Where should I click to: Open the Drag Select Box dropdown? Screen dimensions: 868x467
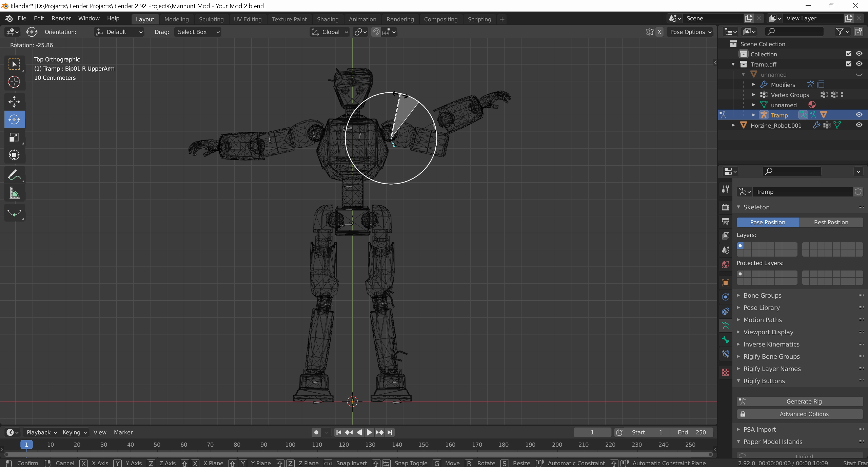pyautogui.click(x=198, y=32)
